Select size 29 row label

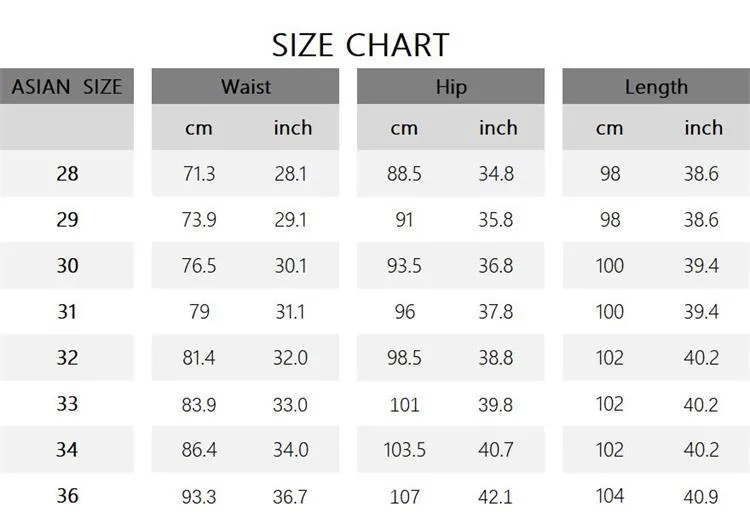coord(67,220)
